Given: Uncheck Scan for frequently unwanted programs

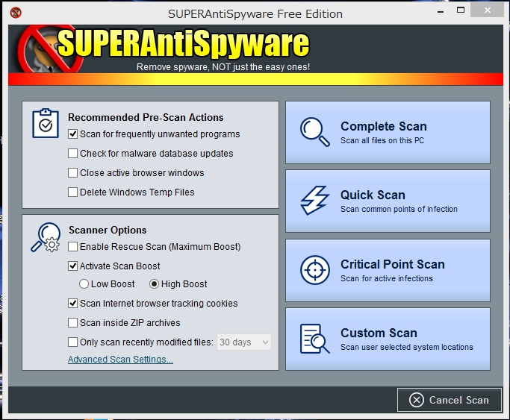Looking at the screenshot, I should [72, 134].
